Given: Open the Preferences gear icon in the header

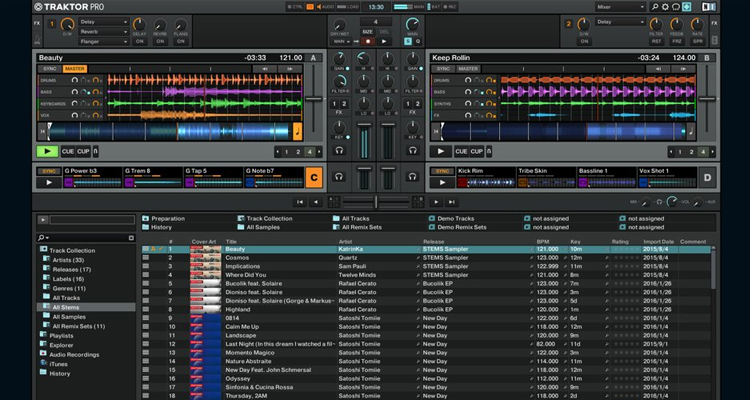Looking at the screenshot, I should click(x=665, y=7).
